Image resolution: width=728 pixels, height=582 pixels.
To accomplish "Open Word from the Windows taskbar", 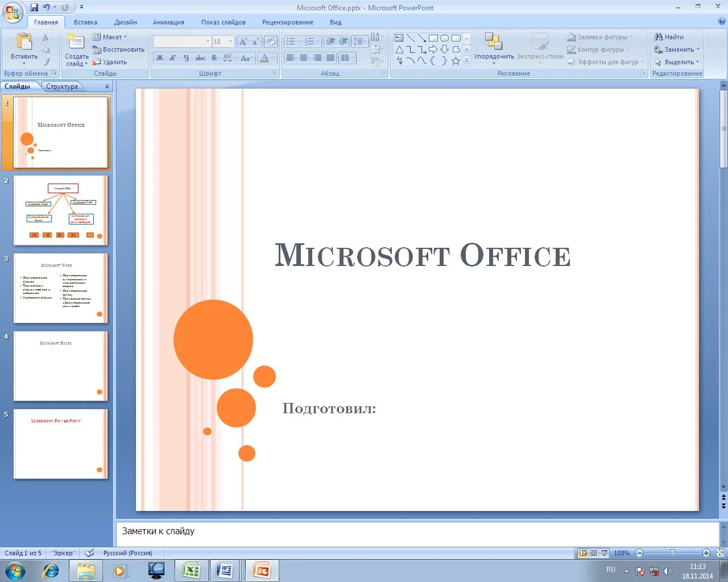I will click(225, 571).
